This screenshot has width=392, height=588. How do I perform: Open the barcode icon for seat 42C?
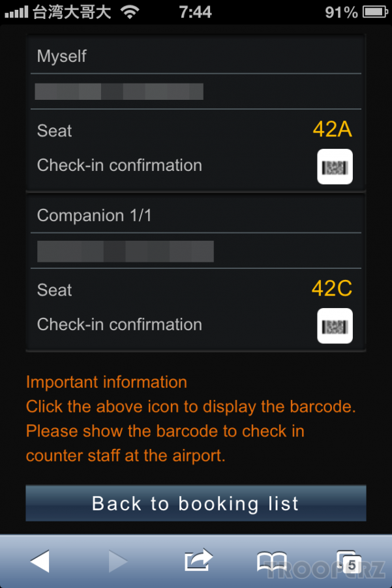point(335,326)
